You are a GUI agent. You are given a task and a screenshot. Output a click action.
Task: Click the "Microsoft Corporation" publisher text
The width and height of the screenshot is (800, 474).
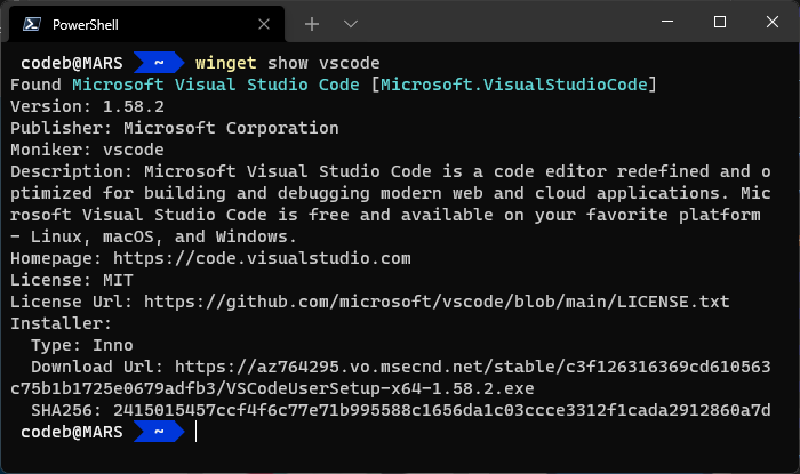point(231,128)
